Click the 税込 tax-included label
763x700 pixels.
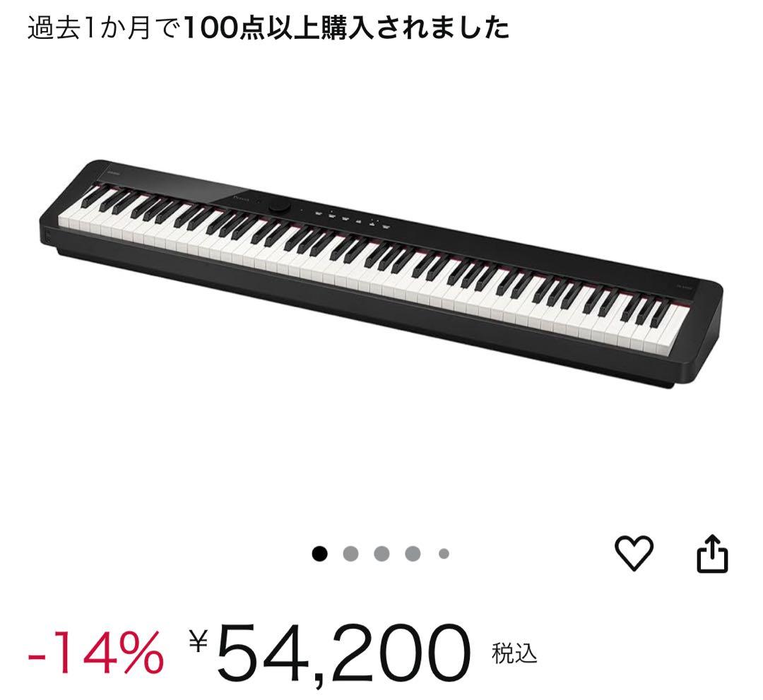coord(514,653)
